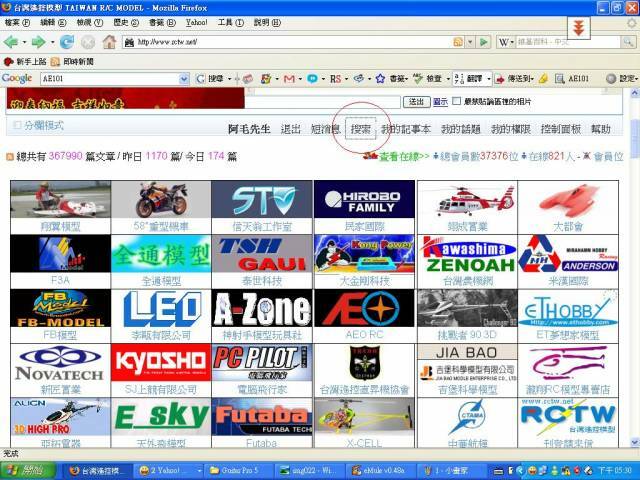Open the 歷史 (S) menu
This screenshot has height=480, width=640.
[126, 23]
